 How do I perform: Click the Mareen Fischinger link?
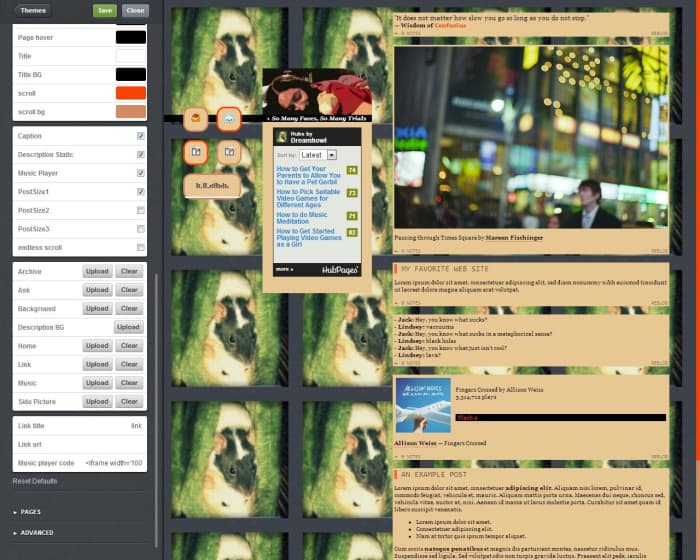(514, 238)
